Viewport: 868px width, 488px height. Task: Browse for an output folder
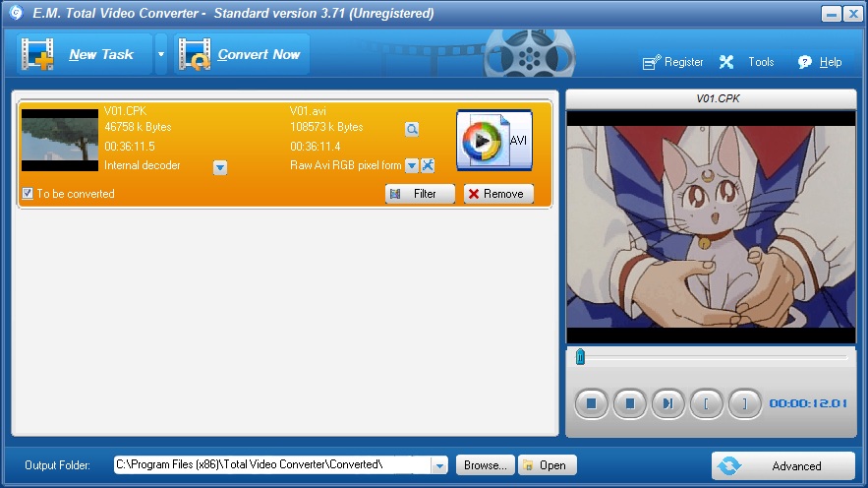coord(485,465)
